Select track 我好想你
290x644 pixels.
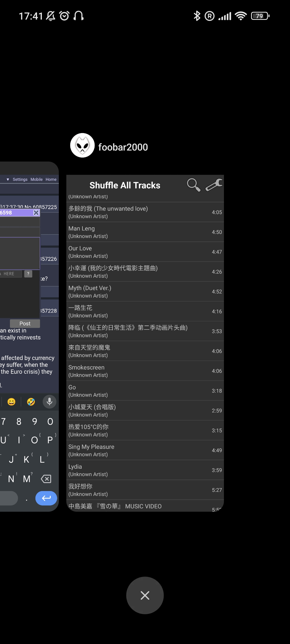145,490
